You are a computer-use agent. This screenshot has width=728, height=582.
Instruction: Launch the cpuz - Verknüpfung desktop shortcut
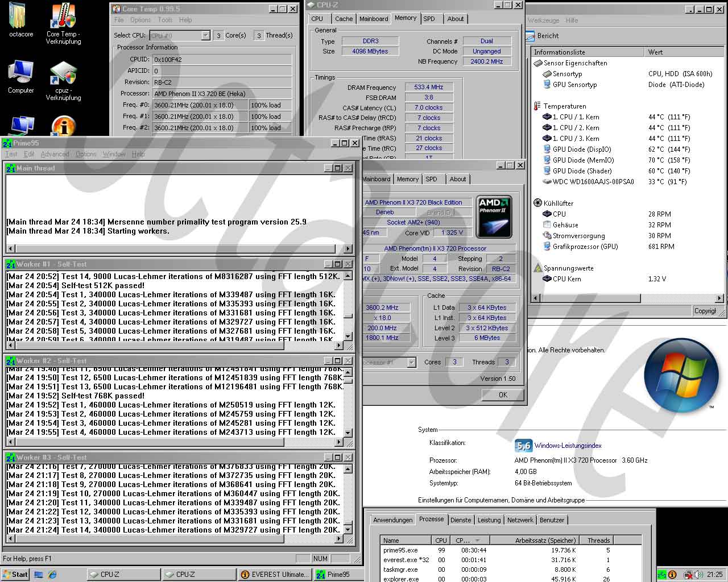pyautogui.click(x=63, y=73)
